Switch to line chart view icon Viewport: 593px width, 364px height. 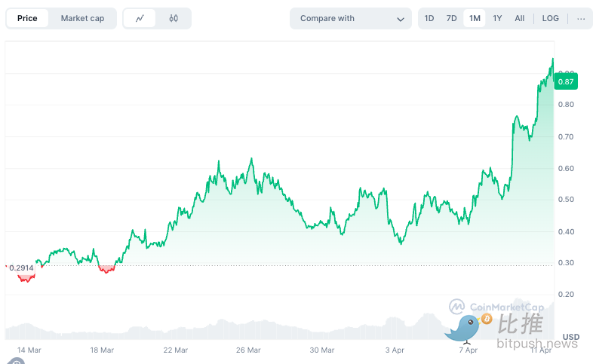[140, 18]
